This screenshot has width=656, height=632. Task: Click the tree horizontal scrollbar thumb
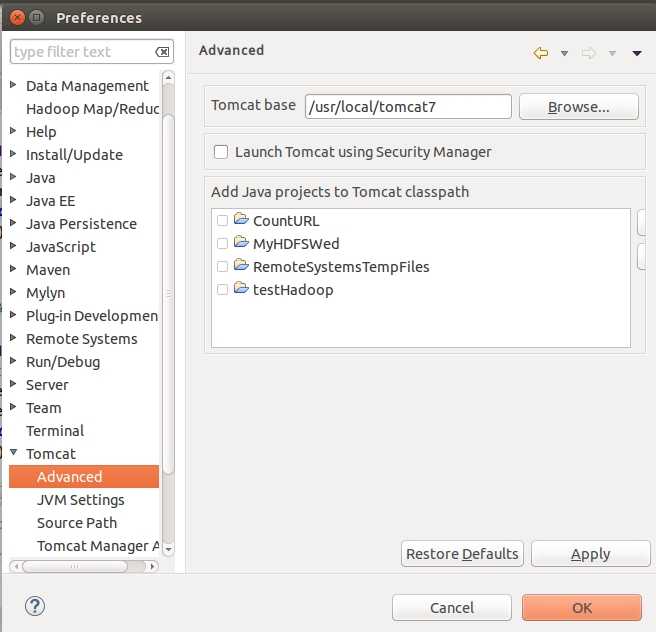pyautogui.click(x=75, y=566)
